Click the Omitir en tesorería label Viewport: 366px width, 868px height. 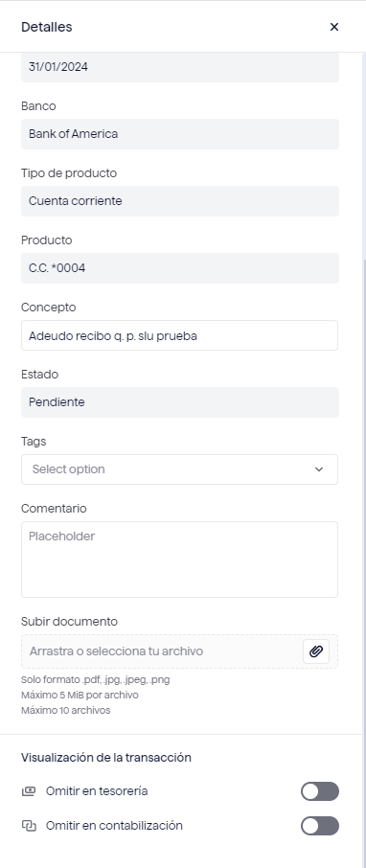point(97,791)
